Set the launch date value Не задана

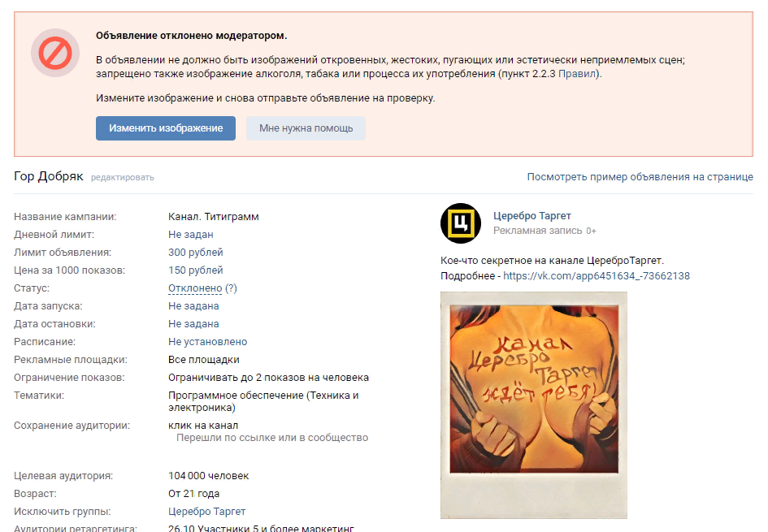click(193, 306)
